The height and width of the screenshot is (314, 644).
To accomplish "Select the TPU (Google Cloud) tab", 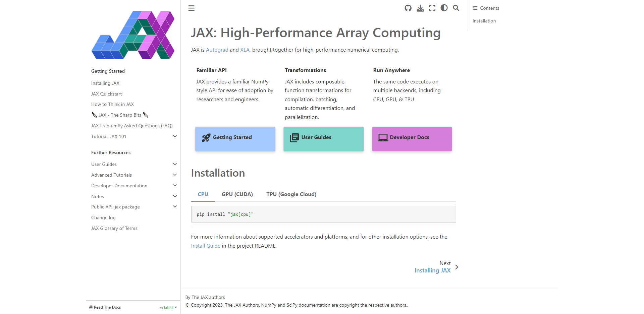I will click(x=291, y=194).
